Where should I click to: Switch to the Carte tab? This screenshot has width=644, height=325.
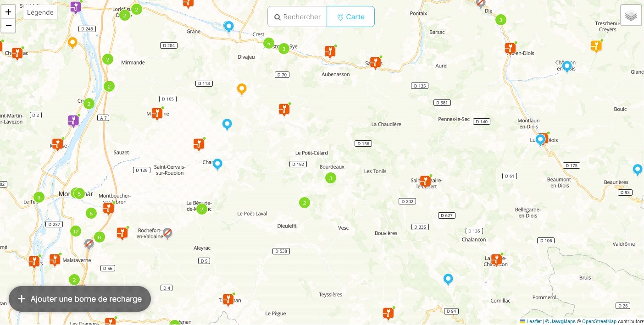[x=351, y=17]
